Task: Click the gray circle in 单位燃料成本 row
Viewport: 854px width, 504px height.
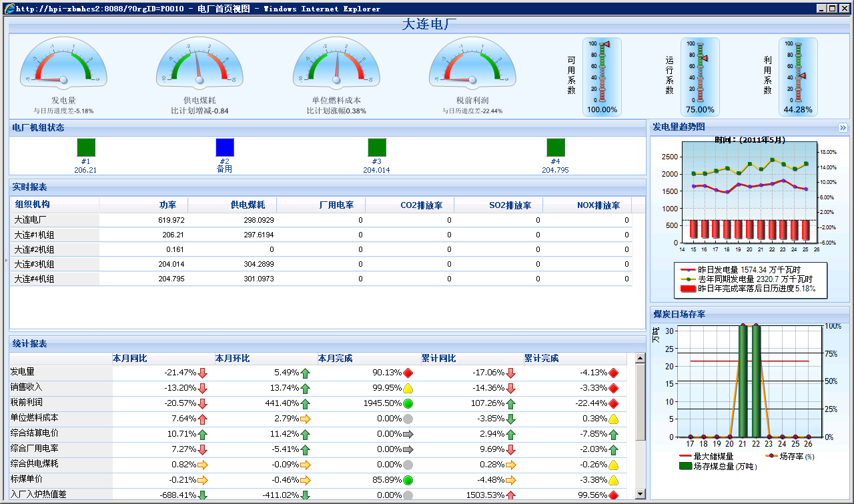Action: [x=408, y=419]
